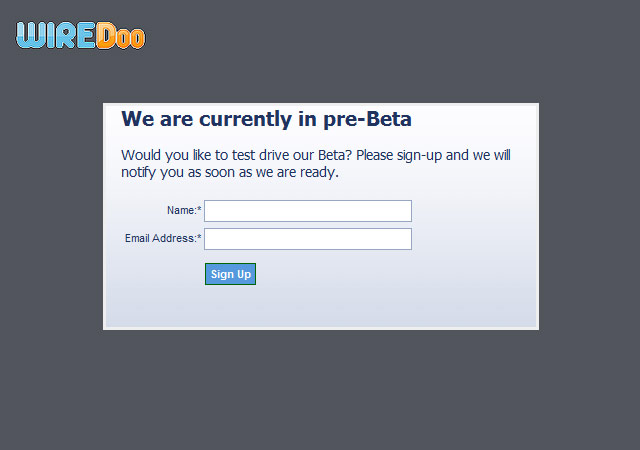The width and height of the screenshot is (640, 450).
Task: Click the word "currently" in the heading
Action: tap(245, 120)
